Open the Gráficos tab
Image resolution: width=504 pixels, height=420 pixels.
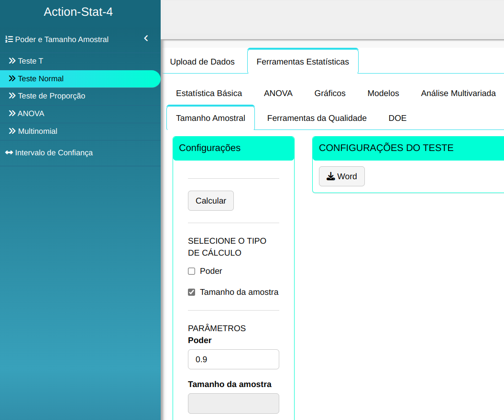[330, 93]
